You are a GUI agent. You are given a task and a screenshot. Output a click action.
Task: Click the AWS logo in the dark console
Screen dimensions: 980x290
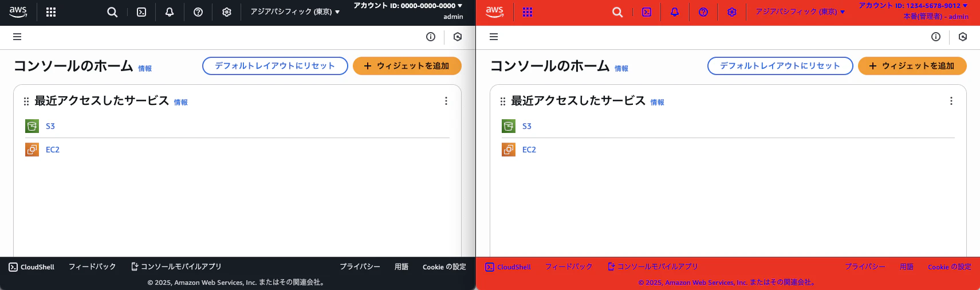[18, 12]
